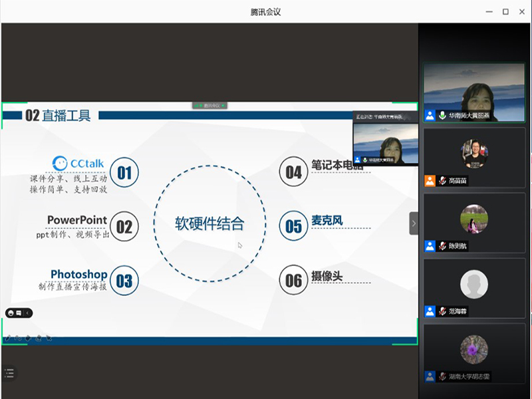The height and width of the screenshot is (399, 532).
Task: Click the orange host icon beside 高苗苗
Action: point(430,180)
